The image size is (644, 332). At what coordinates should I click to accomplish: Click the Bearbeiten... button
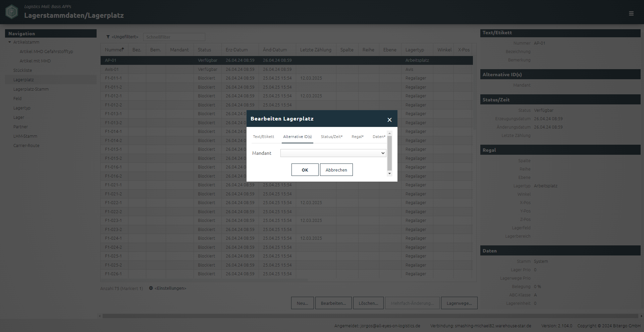333,303
